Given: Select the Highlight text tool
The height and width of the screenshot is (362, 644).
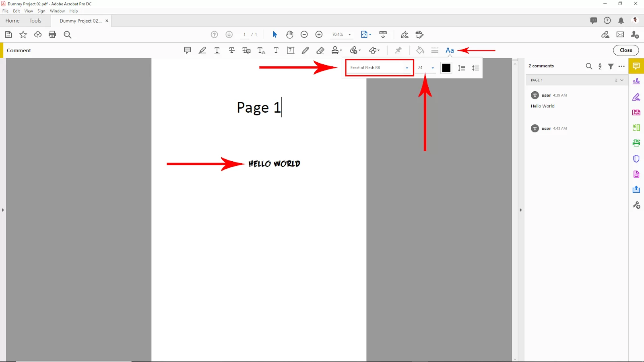Looking at the screenshot, I should (x=202, y=50).
